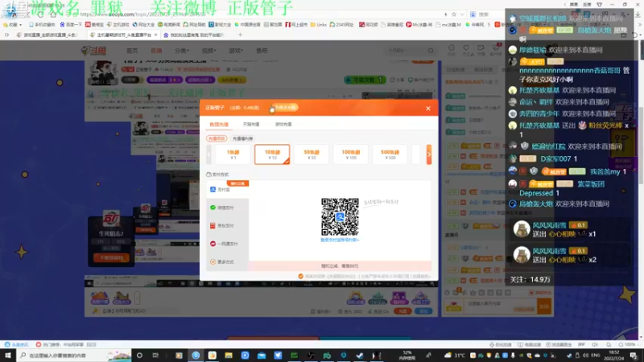Show previous recharge amounts with left arrow

pos(208,154)
